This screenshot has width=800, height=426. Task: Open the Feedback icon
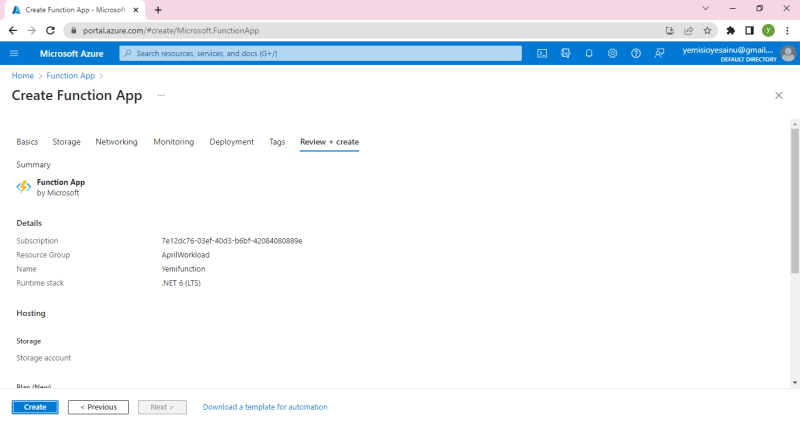[659, 54]
